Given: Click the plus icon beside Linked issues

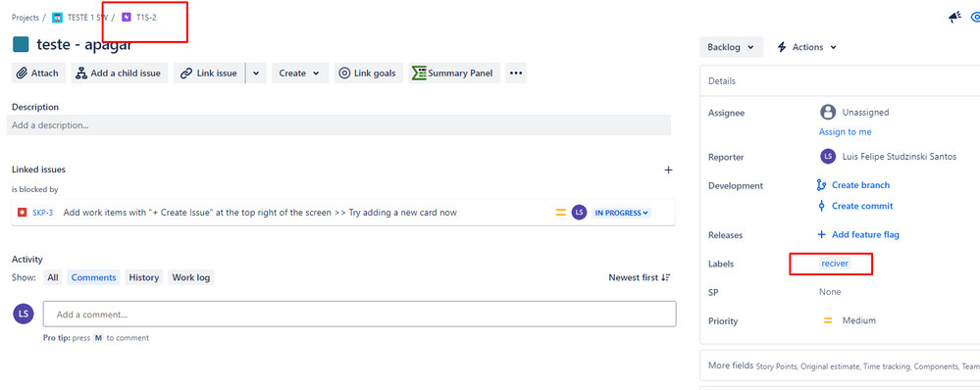Looking at the screenshot, I should (668, 170).
